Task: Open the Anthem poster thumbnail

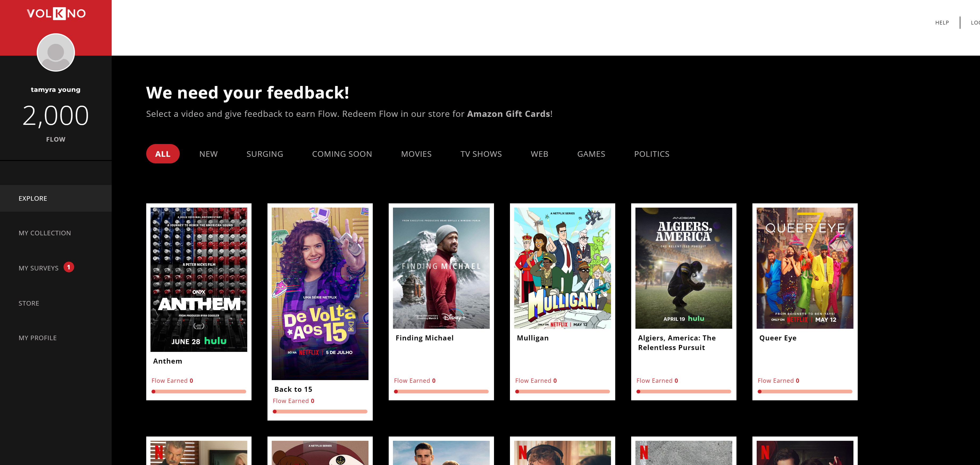Action: click(x=199, y=279)
